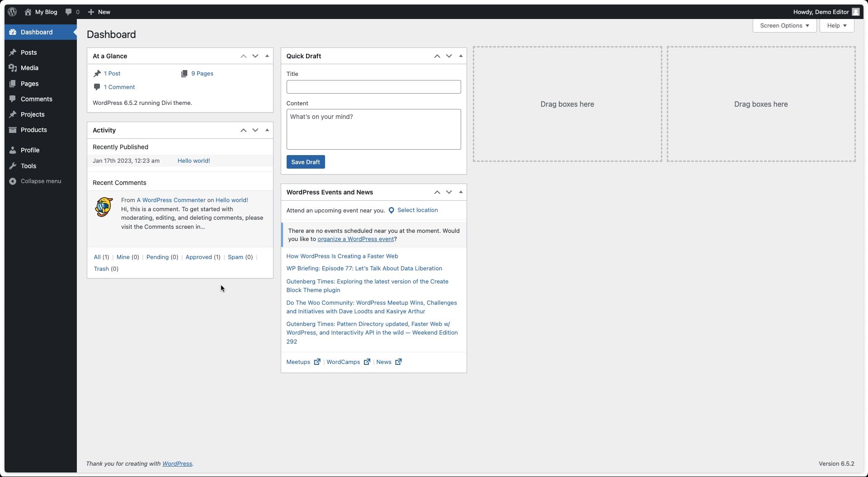Click the Version 6.5.2 footer text
868x477 pixels.
coord(836,464)
